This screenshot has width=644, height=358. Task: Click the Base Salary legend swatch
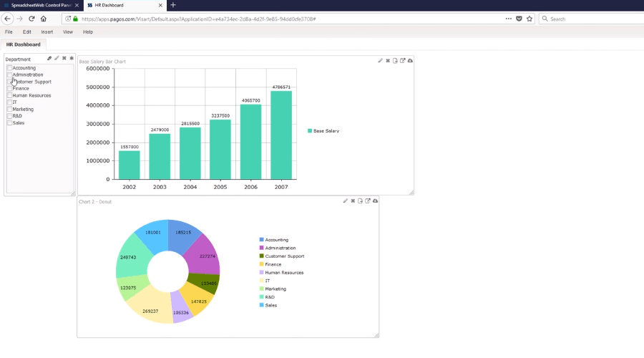point(310,131)
